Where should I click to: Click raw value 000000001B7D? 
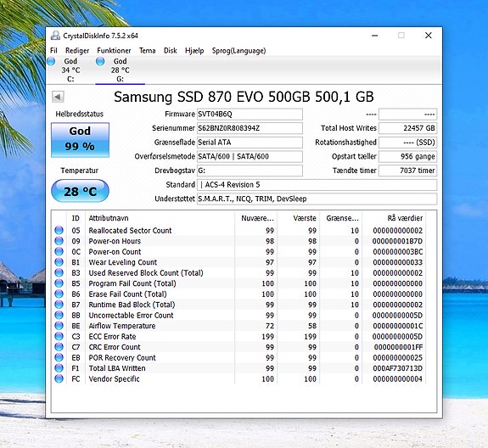(397, 241)
